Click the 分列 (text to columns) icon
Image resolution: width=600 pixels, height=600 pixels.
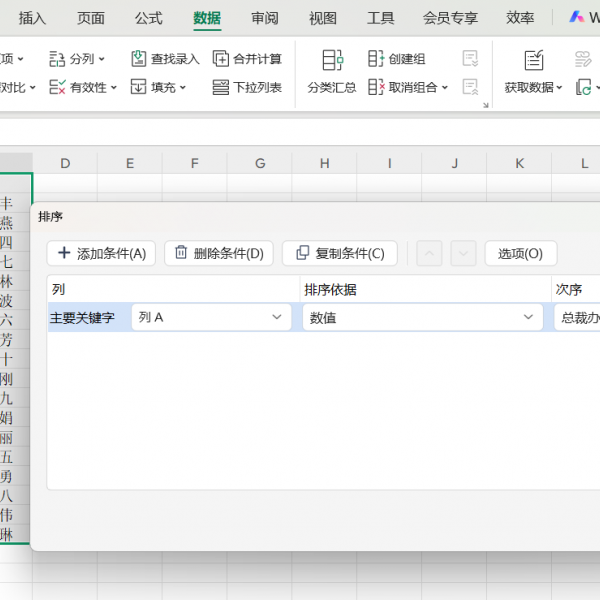tap(58, 59)
